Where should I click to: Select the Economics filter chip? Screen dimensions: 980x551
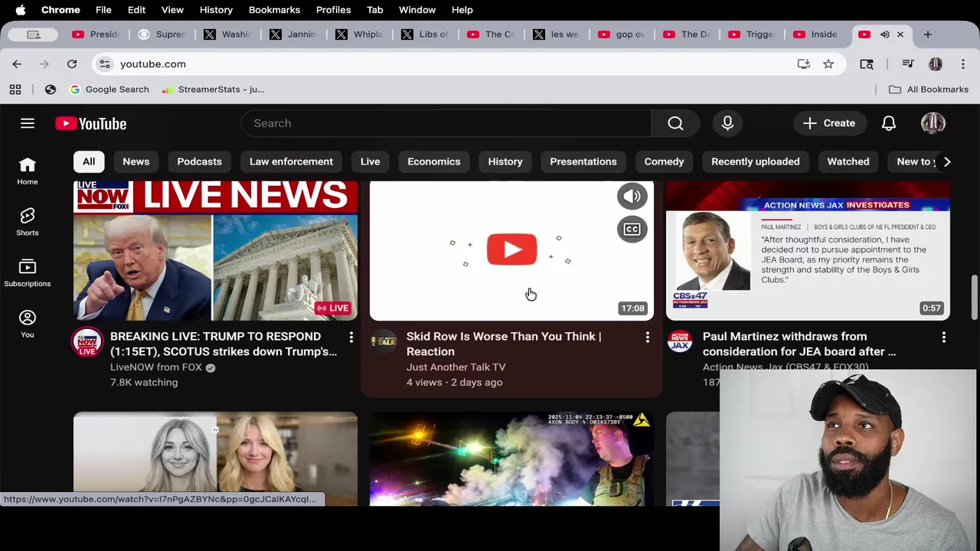(x=433, y=161)
